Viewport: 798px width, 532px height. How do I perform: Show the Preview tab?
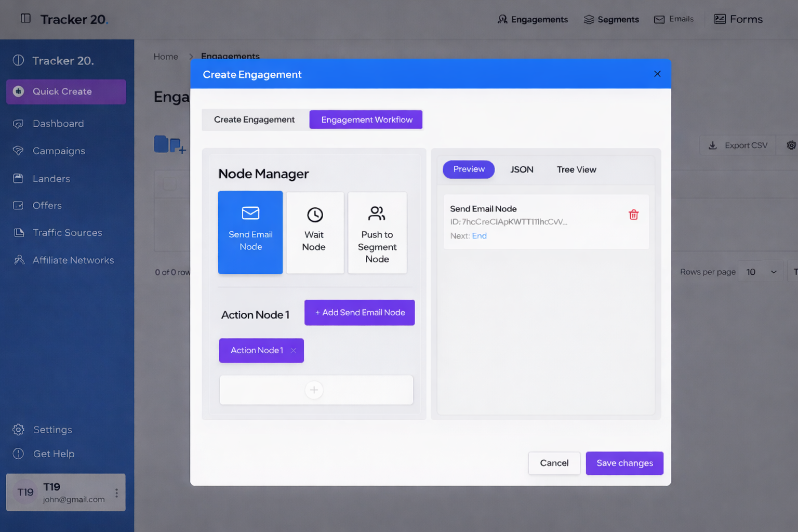(469, 169)
